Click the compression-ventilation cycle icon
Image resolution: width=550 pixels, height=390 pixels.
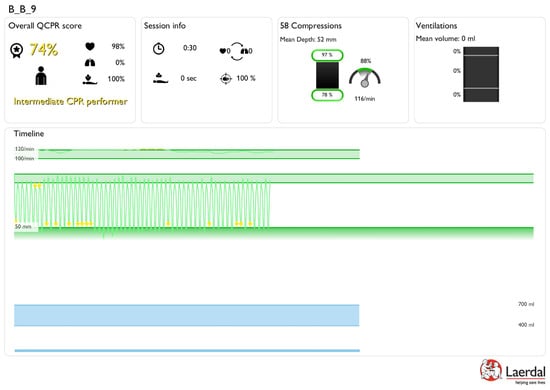pyautogui.click(x=237, y=51)
